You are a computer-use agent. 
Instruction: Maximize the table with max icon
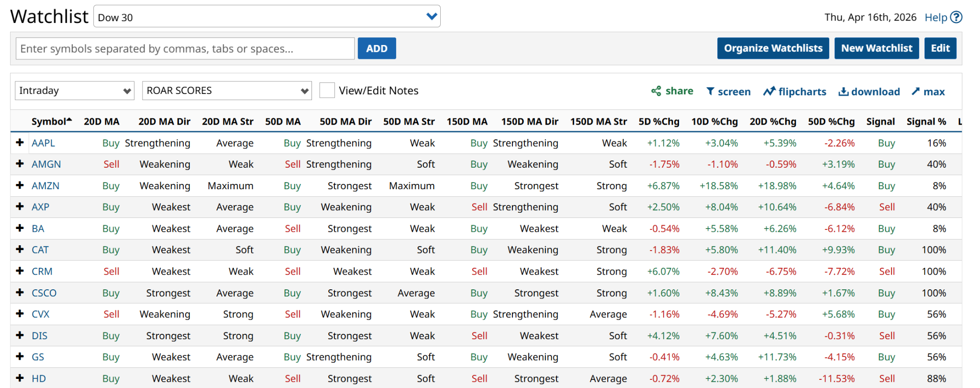click(x=915, y=91)
